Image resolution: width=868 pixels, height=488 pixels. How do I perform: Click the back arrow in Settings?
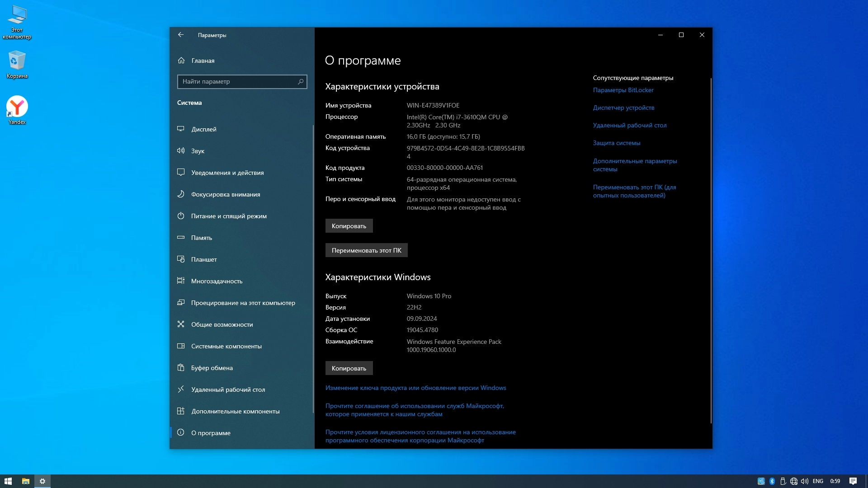(181, 35)
